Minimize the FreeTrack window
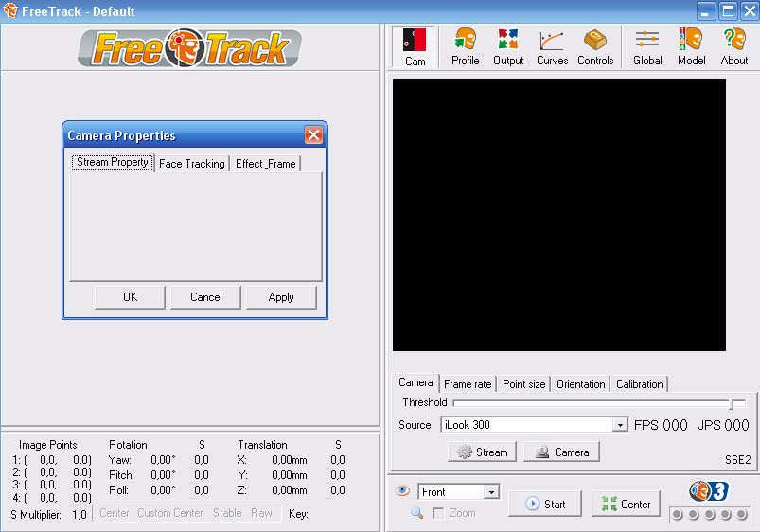The width and height of the screenshot is (760, 532). click(x=706, y=11)
